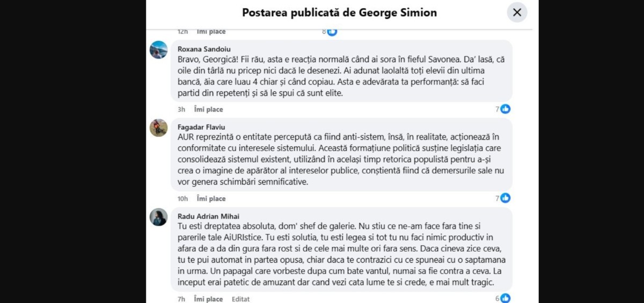Click the 12h timestamp at the top
Screen dimensions: 644x303
183,32
